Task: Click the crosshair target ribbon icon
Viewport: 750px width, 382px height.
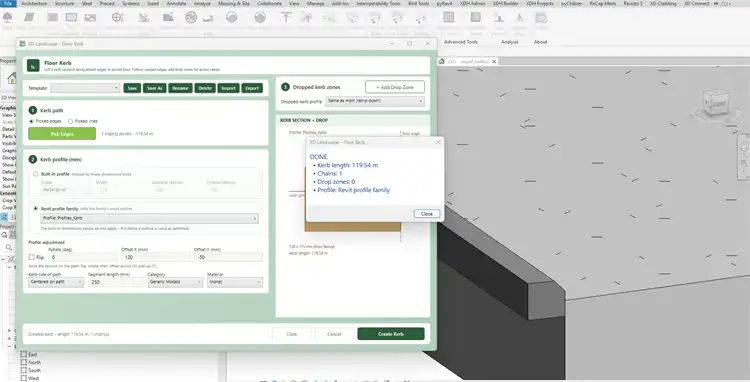Action: (117, 18)
